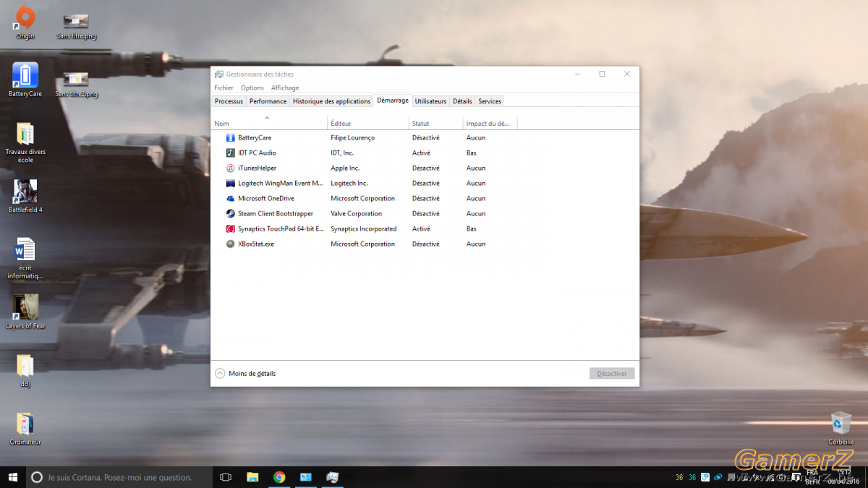Sort by the Éditeur column header
This screenshot has width=868, height=488.
coord(368,123)
